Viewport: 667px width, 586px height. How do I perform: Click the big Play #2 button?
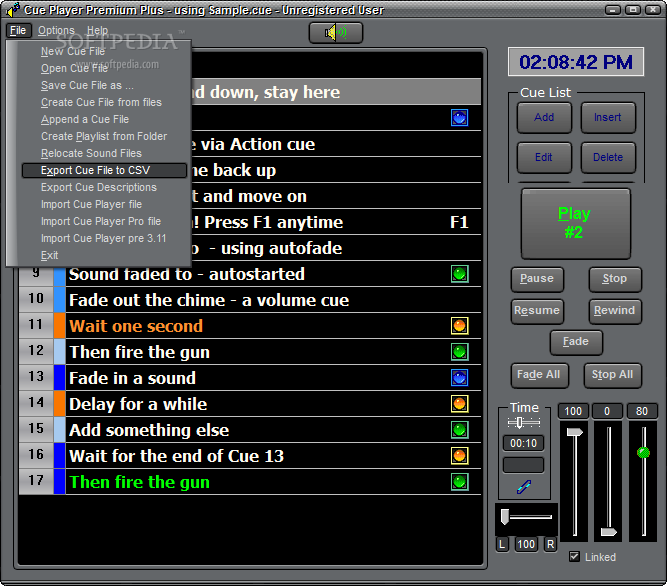[x=575, y=224]
